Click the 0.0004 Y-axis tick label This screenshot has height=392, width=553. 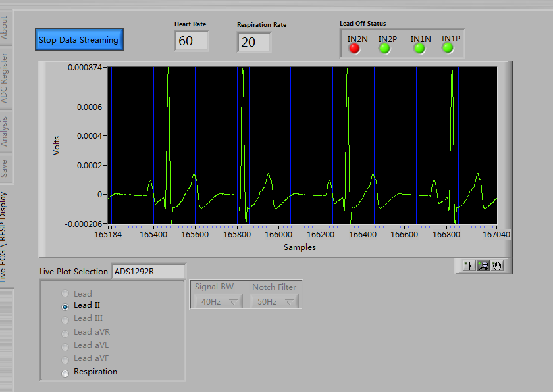[x=90, y=136]
